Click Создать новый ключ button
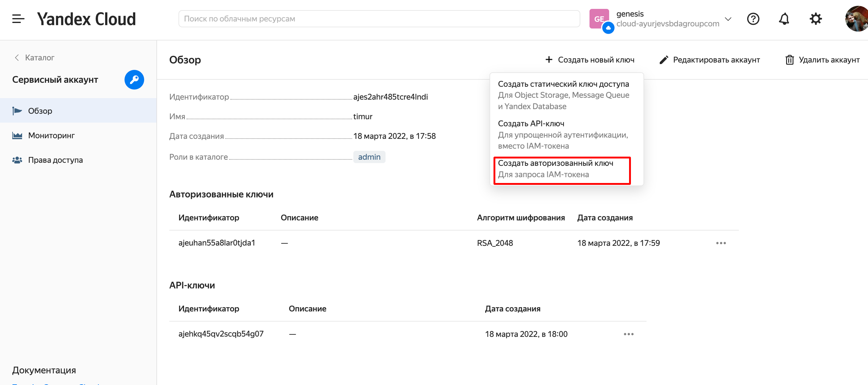The height and width of the screenshot is (385, 868). point(590,59)
